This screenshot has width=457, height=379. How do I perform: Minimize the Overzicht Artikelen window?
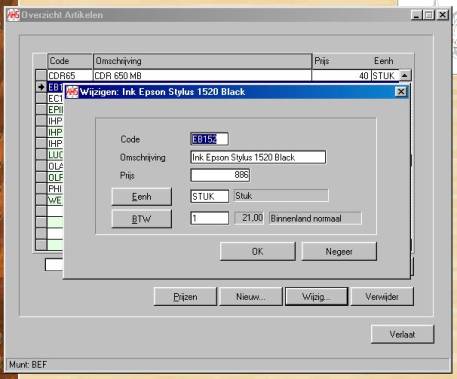point(417,15)
